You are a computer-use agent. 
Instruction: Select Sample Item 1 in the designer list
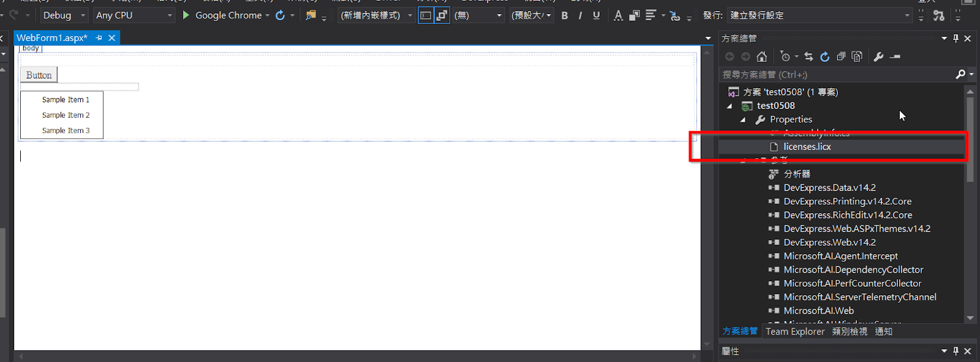click(66, 99)
